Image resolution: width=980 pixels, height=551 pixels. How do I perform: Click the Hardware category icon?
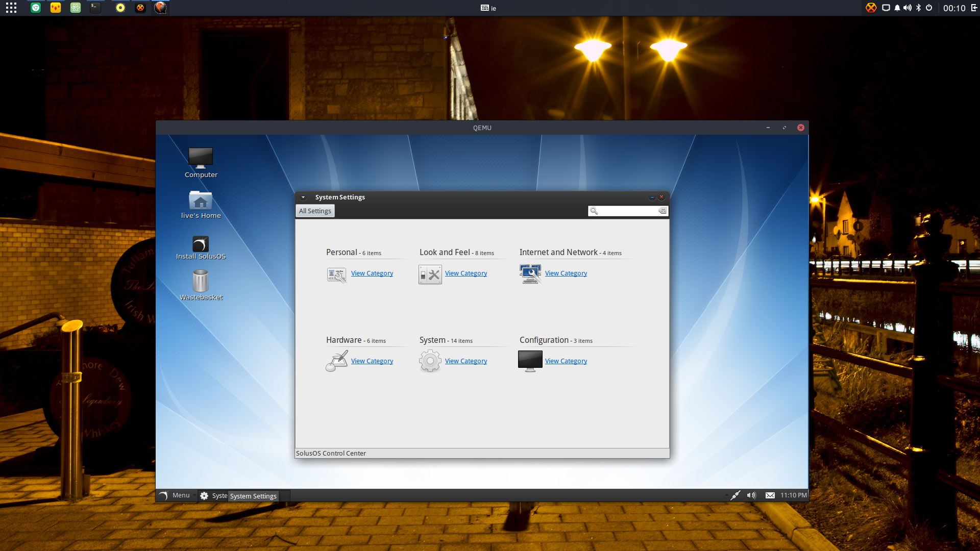tap(337, 361)
